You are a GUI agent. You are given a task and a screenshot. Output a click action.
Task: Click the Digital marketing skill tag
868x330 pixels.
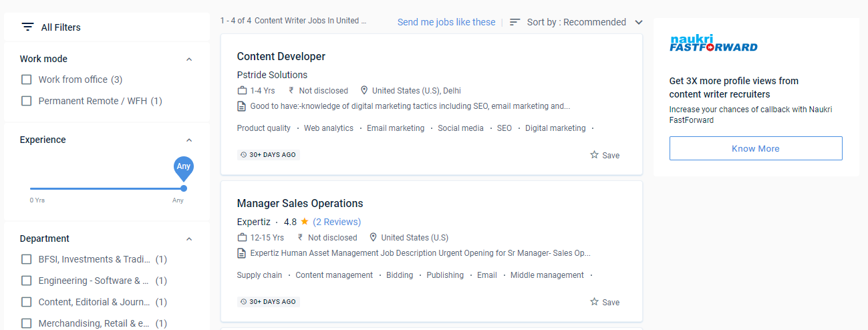coord(555,128)
